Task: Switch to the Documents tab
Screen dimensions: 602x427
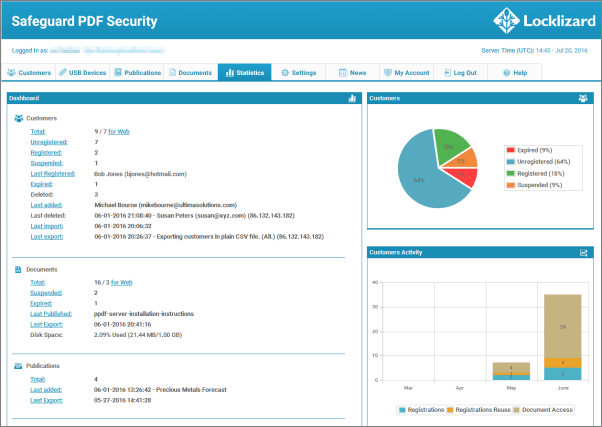Action: [x=191, y=72]
